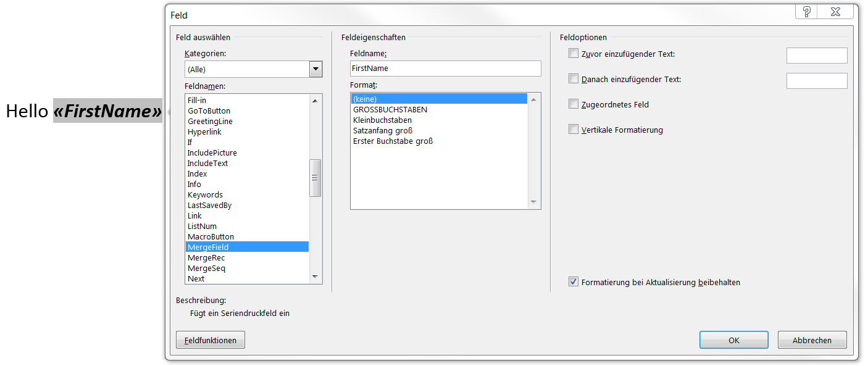Click the «FirstName» merge field in document
The height and width of the screenshot is (366, 868).
tap(107, 111)
